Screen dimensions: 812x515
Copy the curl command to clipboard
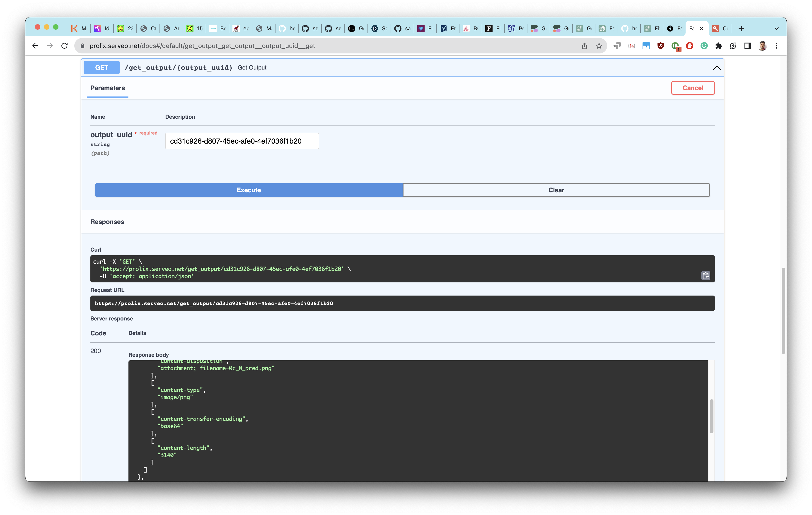click(706, 276)
